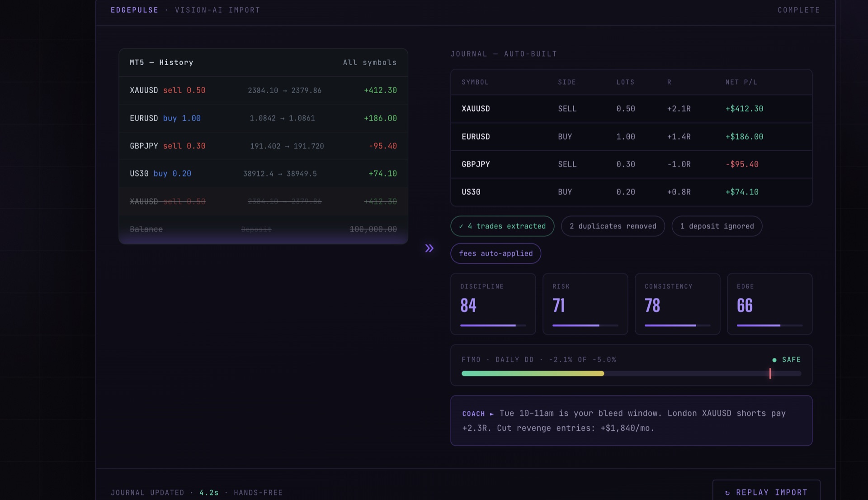Click the +$74.10 net P/L value
Image resolution: width=868 pixels, height=500 pixels.
point(742,192)
